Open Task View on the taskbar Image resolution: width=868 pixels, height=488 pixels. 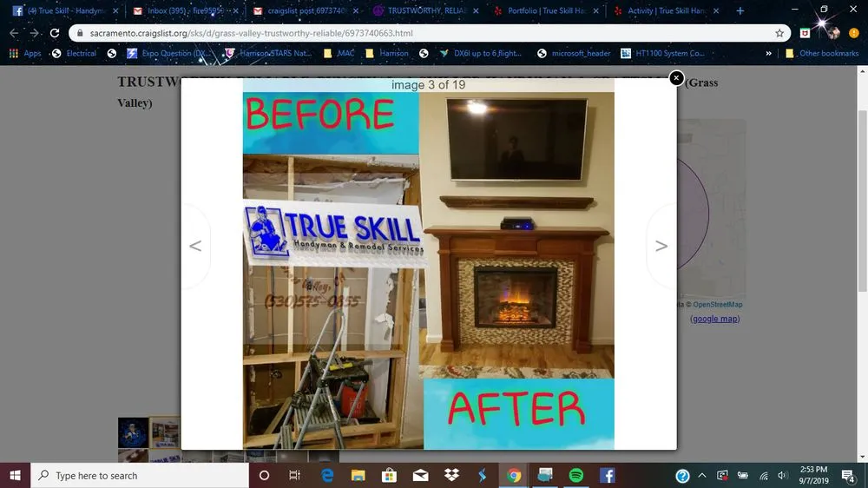(294, 475)
